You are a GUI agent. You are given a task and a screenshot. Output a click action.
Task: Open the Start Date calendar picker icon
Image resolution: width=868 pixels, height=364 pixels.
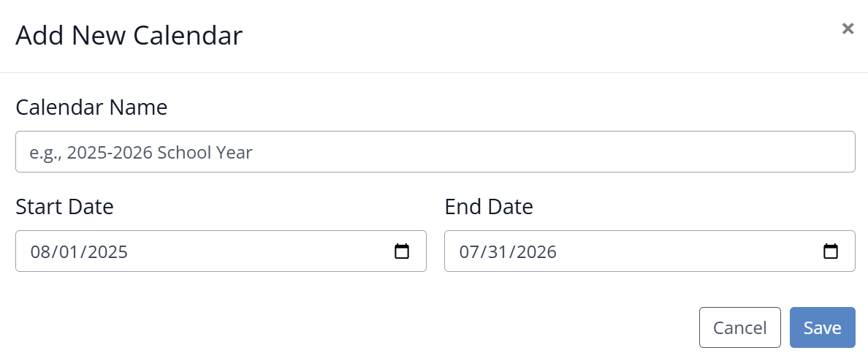401,251
